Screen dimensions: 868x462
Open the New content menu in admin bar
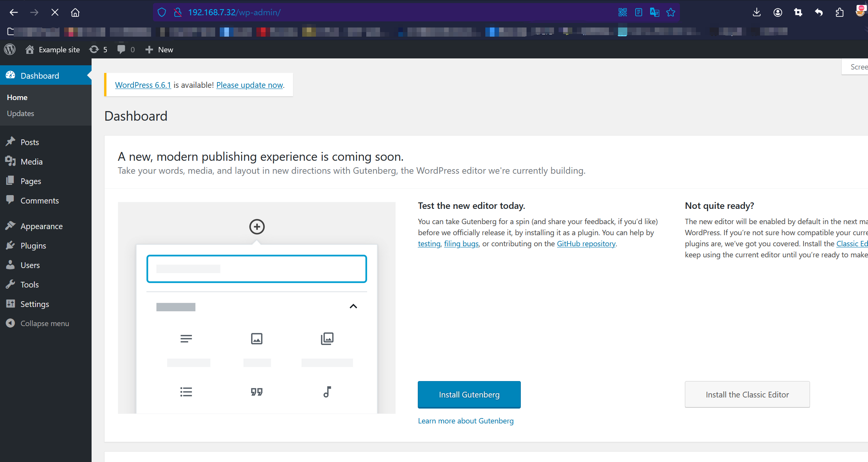tap(159, 49)
